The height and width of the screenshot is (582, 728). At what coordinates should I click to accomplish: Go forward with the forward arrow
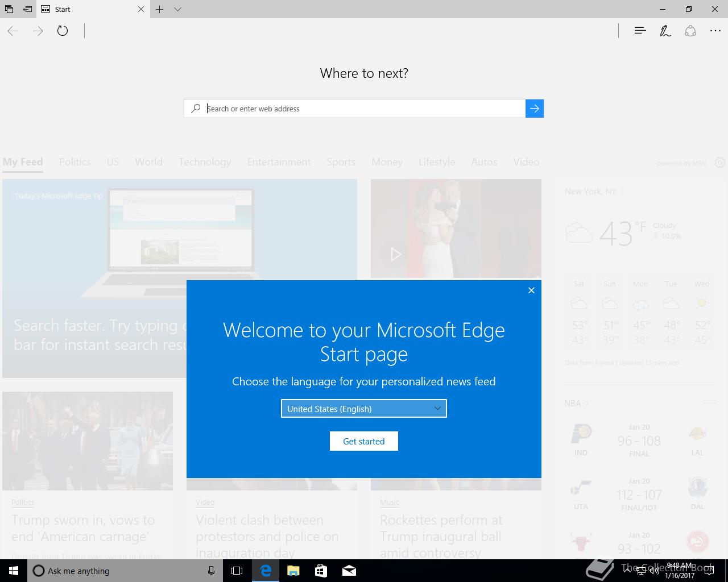tap(38, 31)
